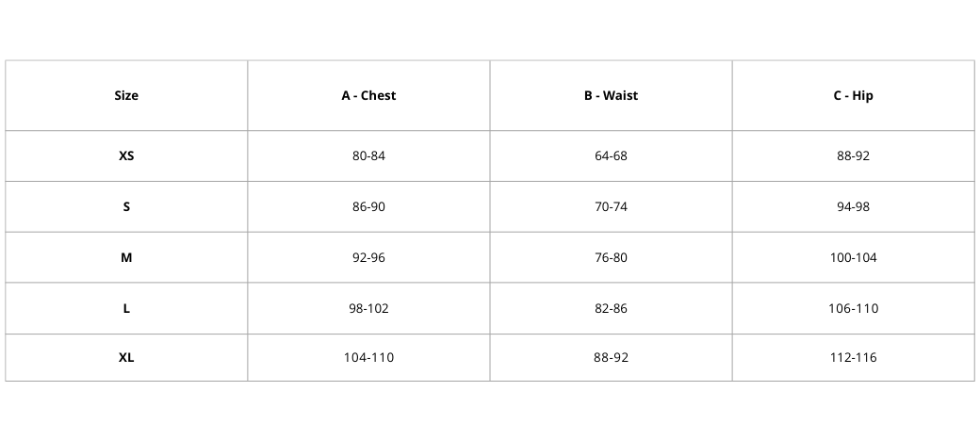Viewport: 980px width, 424px height.
Task: Select the C - Hip column header
Action: coord(853,95)
